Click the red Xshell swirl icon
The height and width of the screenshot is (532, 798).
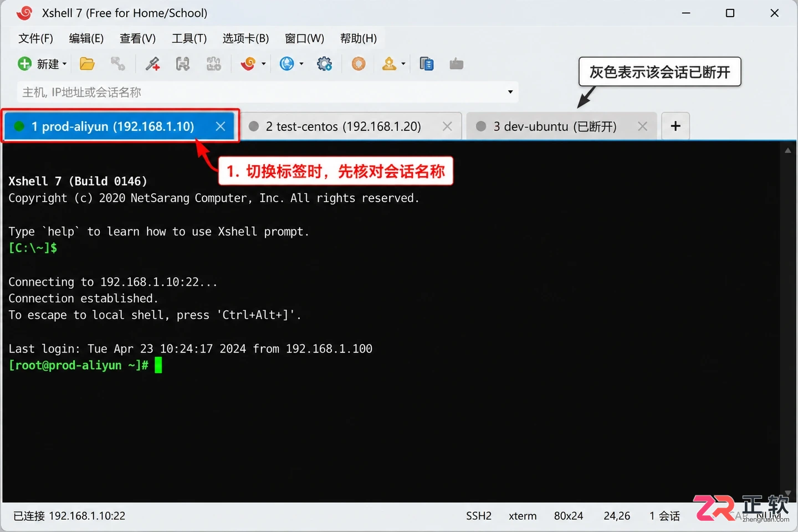248,64
